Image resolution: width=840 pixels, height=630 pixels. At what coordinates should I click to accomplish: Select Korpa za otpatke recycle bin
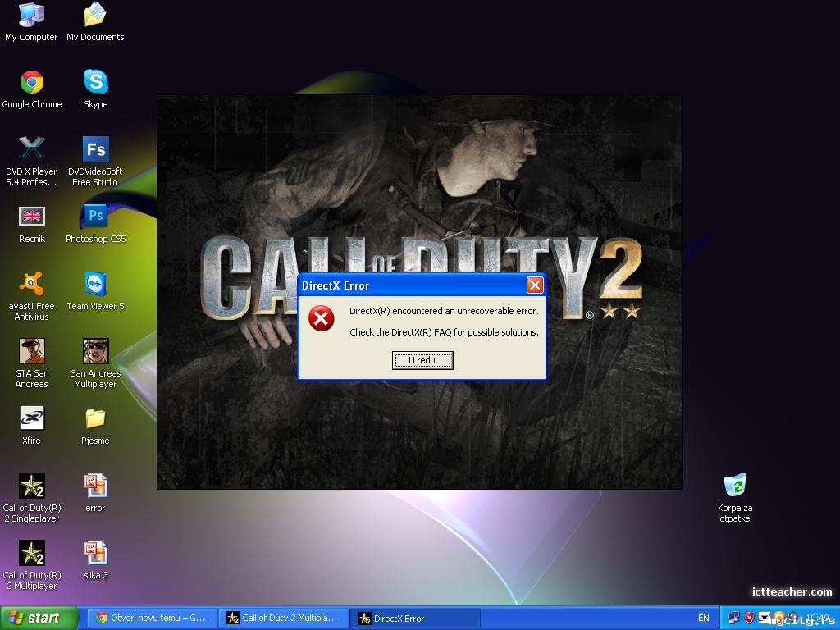[735, 498]
